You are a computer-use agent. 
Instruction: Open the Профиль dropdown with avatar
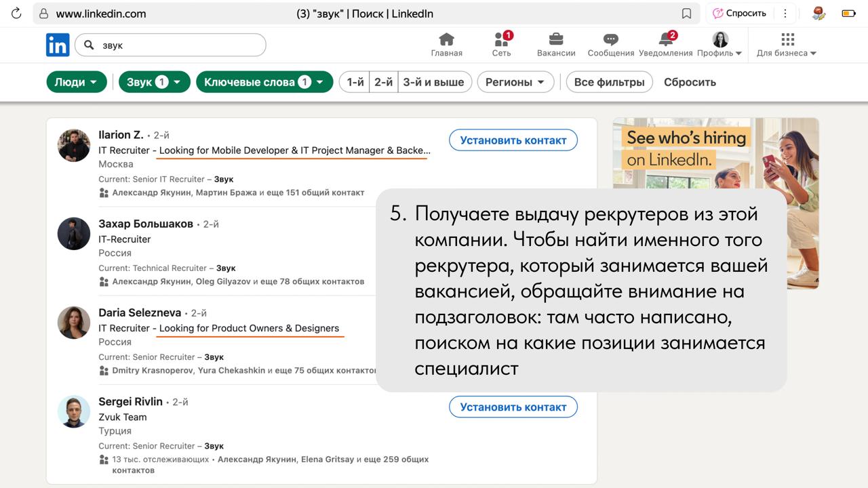point(720,45)
